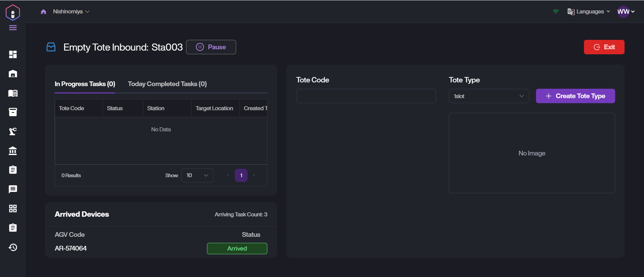This screenshot has height=277, width=644.
Task: Select the In Progress Tasks tab
Action: [x=85, y=84]
